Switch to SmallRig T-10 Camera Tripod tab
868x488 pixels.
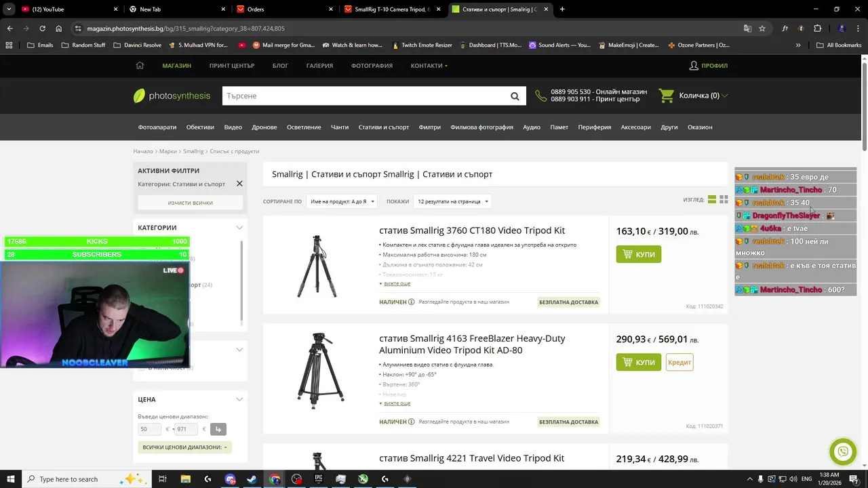393,9
